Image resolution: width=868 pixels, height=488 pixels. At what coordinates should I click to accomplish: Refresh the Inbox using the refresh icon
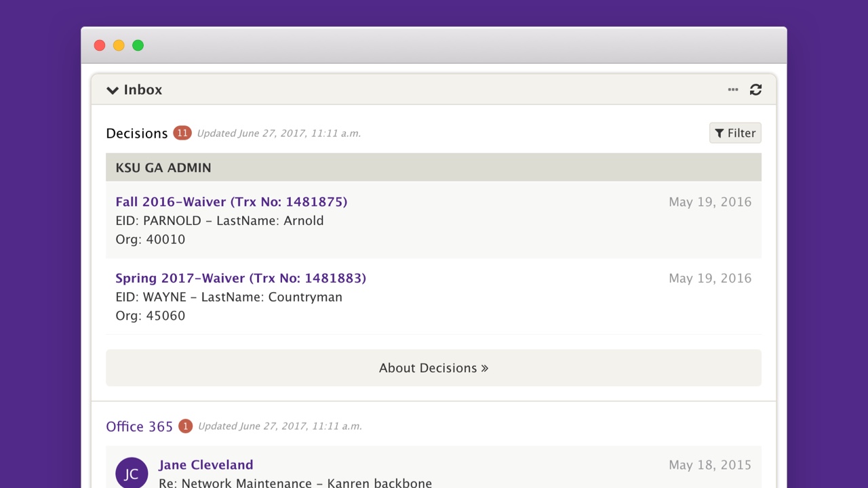click(755, 89)
